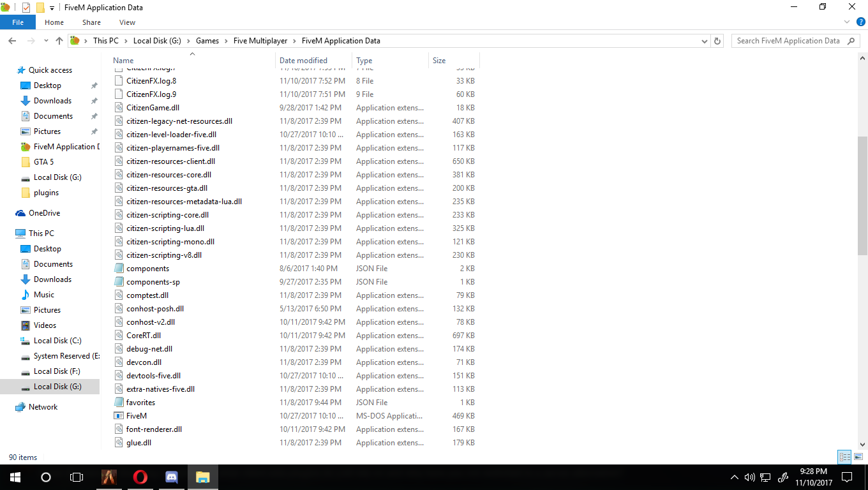The width and height of the screenshot is (868, 490).
Task: Click the components JSON file icon
Action: [x=119, y=269]
